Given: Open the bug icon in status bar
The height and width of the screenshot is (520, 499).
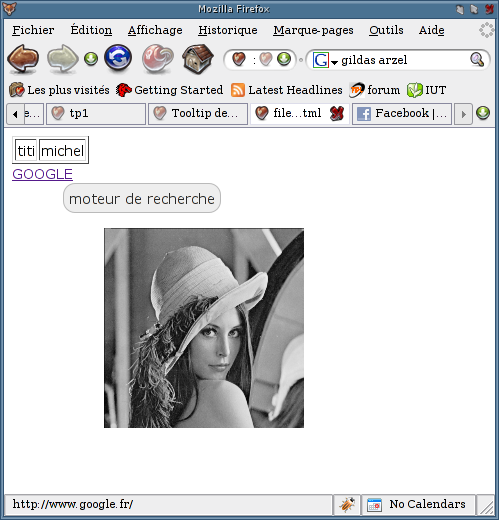Looking at the screenshot, I should [347, 504].
